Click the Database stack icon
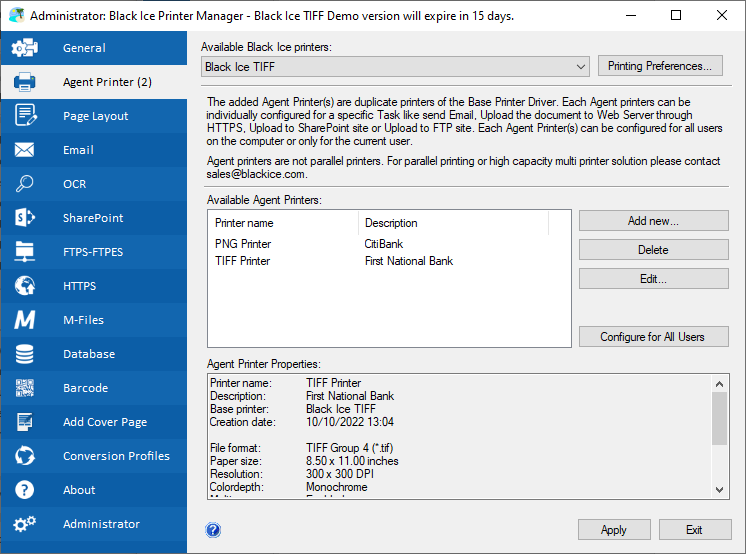Viewport: 746px width, 554px height. click(25, 354)
